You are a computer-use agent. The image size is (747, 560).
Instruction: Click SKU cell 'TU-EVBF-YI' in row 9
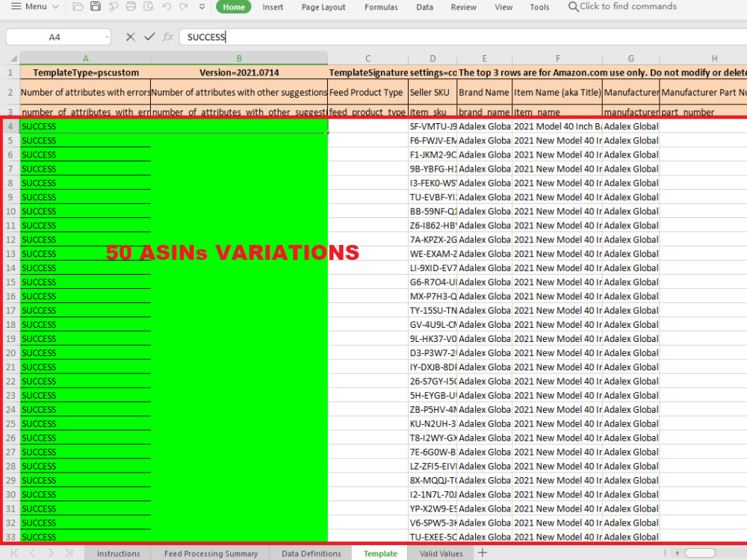coord(433,197)
